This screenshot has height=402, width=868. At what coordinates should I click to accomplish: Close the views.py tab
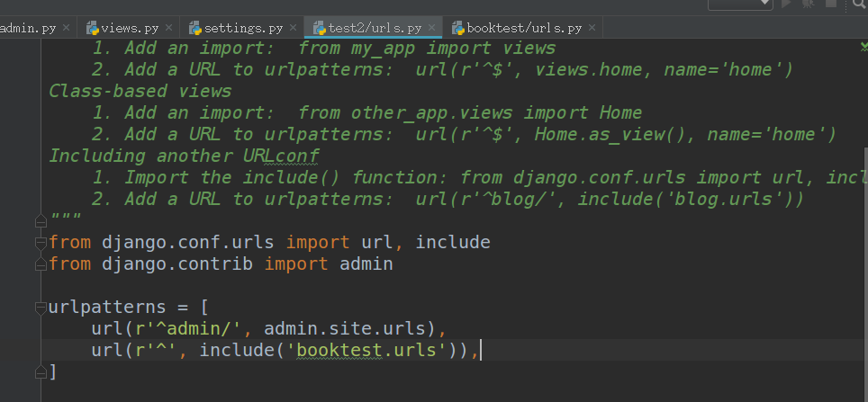pyautogui.click(x=169, y=27)
